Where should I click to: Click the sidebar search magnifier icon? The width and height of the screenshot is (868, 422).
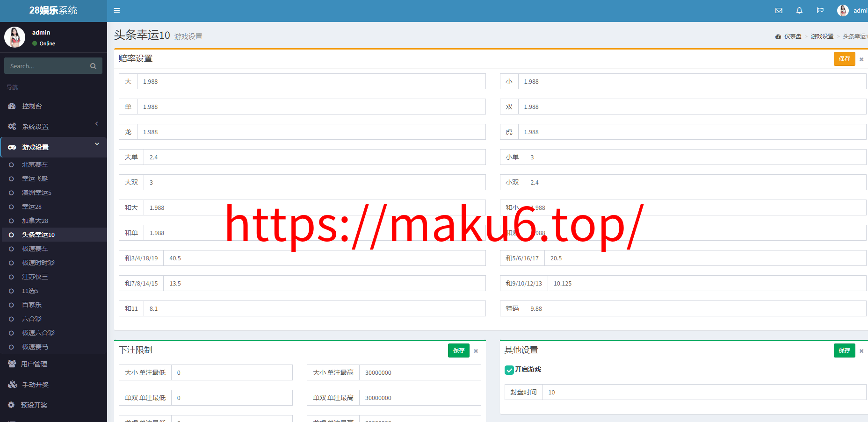93,66
